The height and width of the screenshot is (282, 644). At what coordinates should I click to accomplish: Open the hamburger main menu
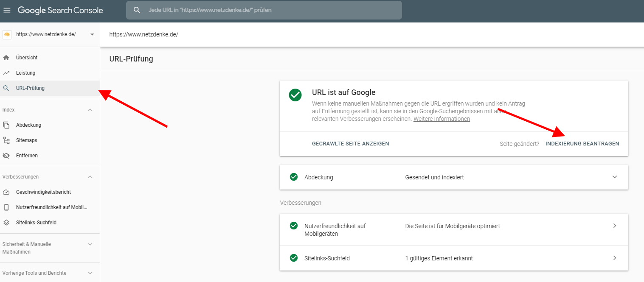7,10
